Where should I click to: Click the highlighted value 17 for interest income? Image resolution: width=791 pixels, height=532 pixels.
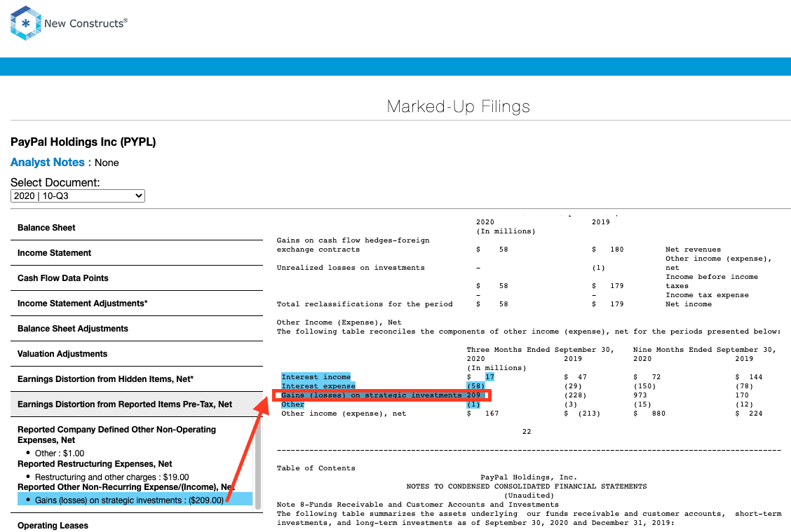(489, 376)
